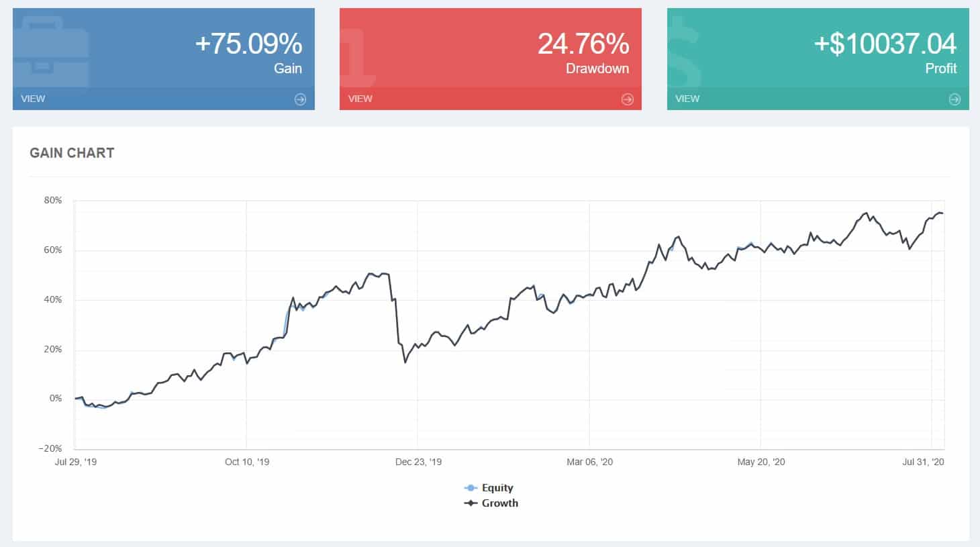Open the VIEW link on the Drawdown card

pyautogui.click(x=360, y=99)
